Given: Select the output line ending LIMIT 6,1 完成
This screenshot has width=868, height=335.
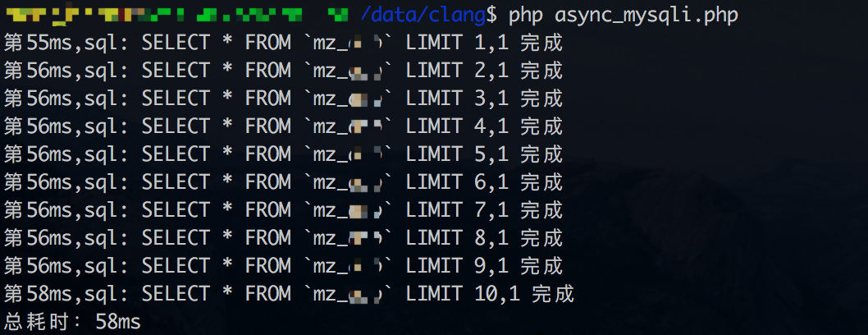Looking at the screenshot, I should [283, 182].
